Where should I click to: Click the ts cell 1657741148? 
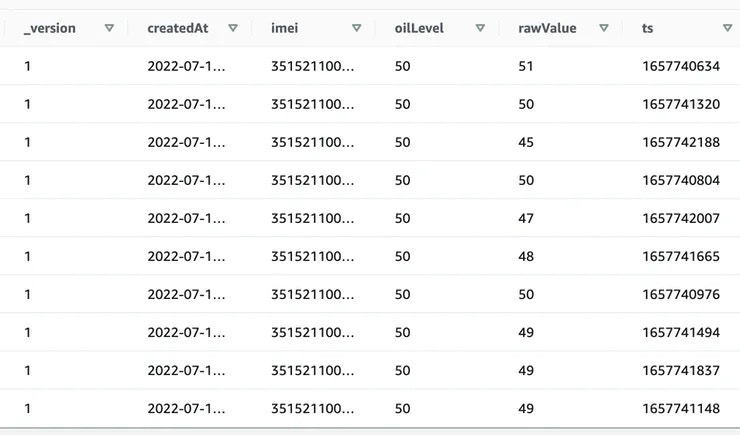[x=681, y=409]
